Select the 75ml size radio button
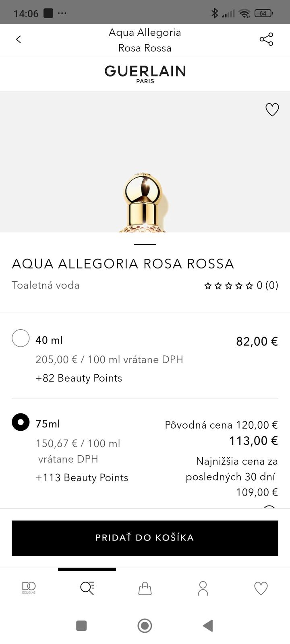This screenshot has height=644, width=290. click(21, 422)
